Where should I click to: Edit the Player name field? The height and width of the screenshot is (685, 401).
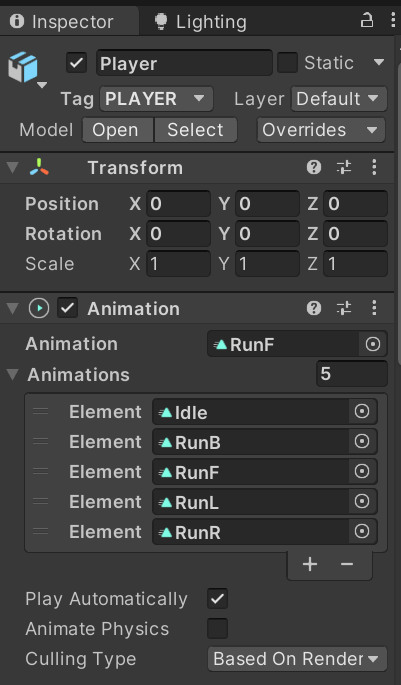tap(184, 63)
